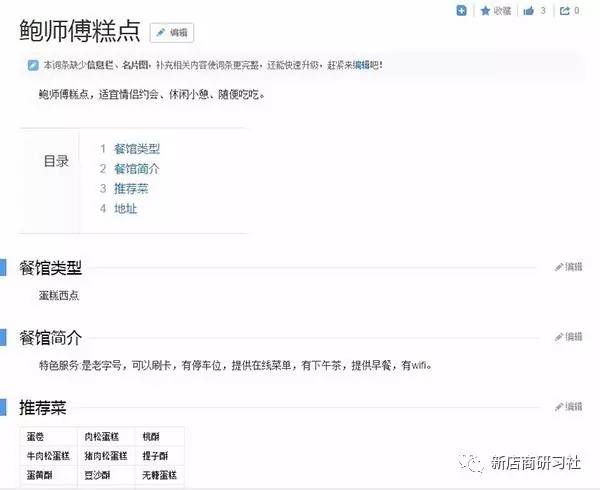Edit the 推荐菜 section
Image resolution: width=600 pixels, height=490 pixels.
click(569, 406)
